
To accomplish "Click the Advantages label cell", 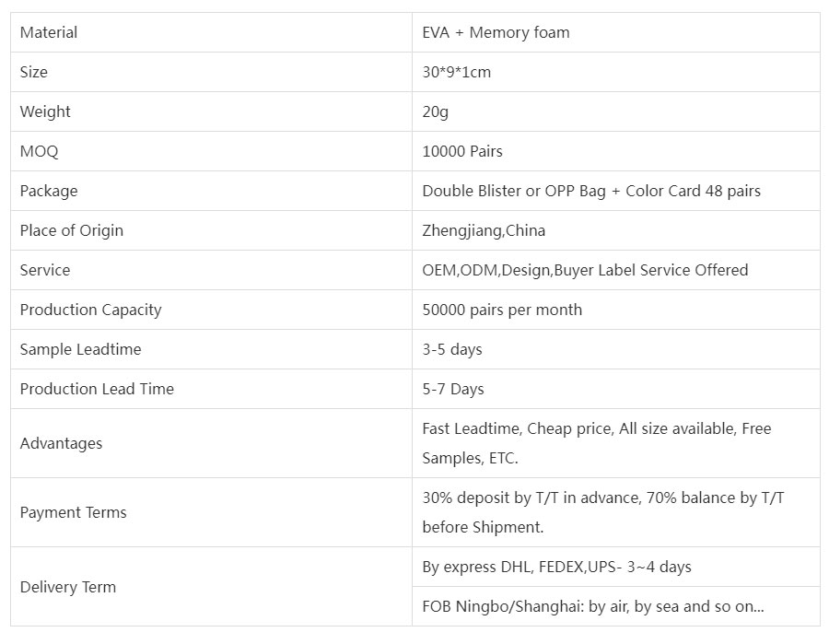I will pos(211,443).
